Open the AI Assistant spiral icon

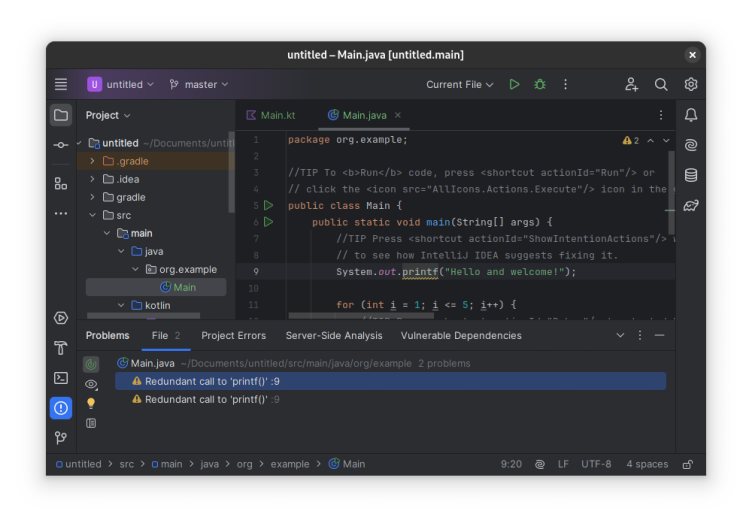691,145
